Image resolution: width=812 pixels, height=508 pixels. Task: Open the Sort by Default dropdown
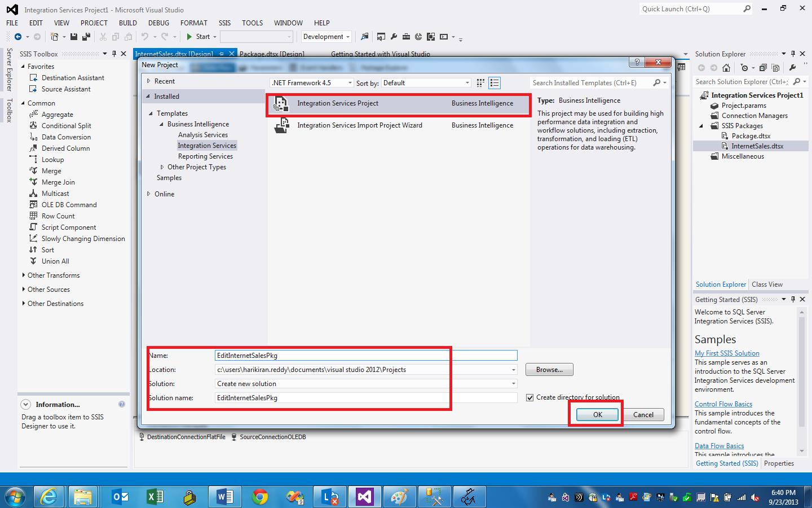point(426,83)
